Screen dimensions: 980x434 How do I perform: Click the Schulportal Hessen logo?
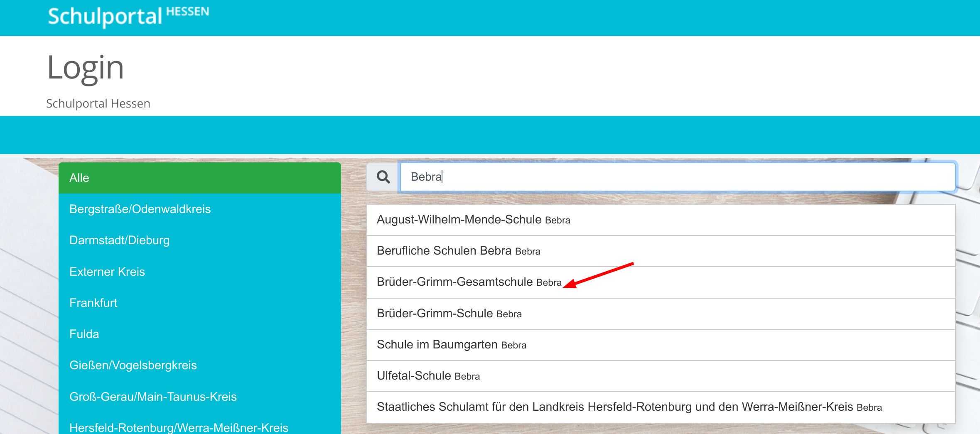(x=128, y=17)
